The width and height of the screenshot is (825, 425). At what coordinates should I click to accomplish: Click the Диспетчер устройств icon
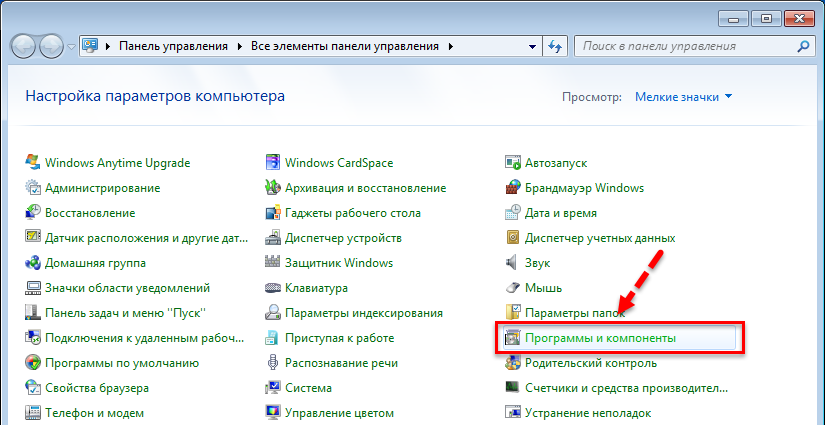(x=273, y=238)
